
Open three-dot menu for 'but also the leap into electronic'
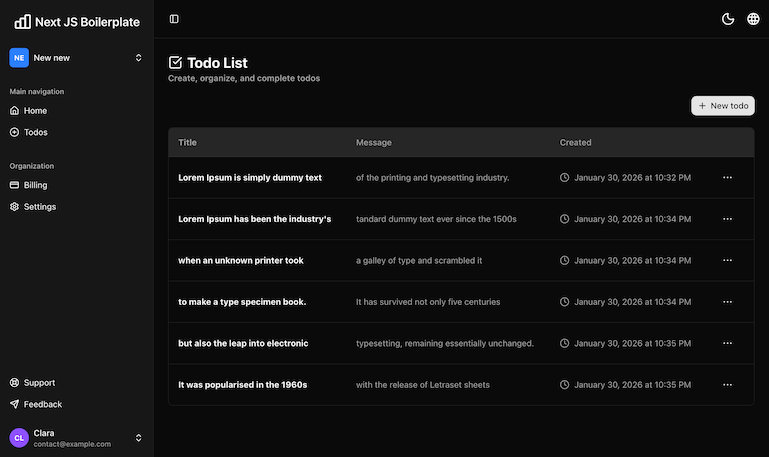pos(727,343)
